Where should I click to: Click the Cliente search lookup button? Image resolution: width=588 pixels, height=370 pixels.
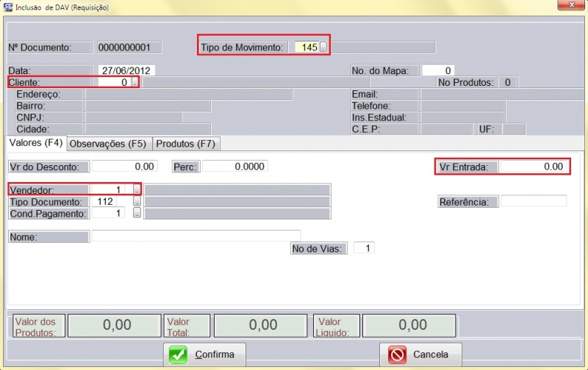(135, 83)
